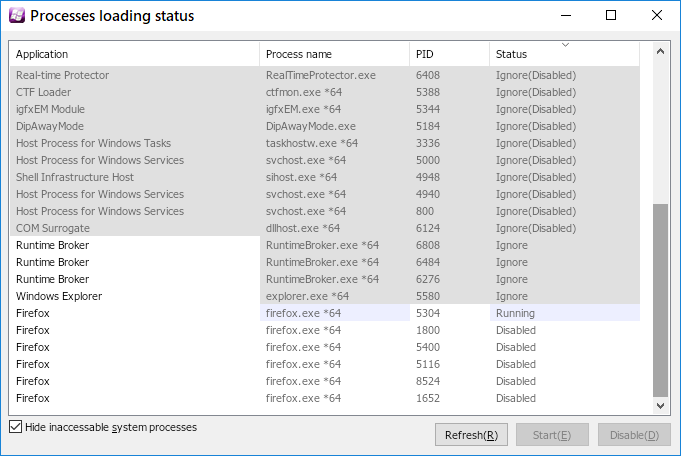The height and width of the screenshot is (456, 681).
Task: Click sihost.exe *64 process name
Action: 301,177
